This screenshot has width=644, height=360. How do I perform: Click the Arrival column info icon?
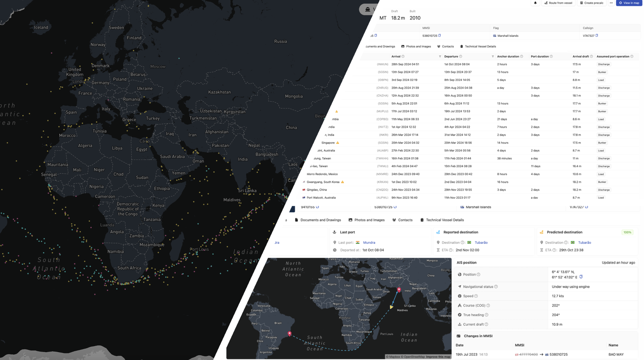click(x=403, y=56)
